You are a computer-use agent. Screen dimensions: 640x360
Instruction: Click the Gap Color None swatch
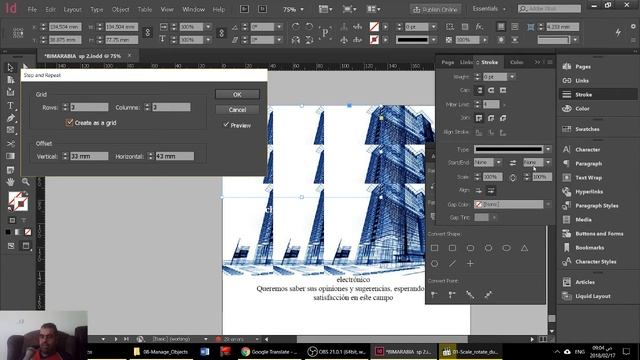(x=478, y=204)
